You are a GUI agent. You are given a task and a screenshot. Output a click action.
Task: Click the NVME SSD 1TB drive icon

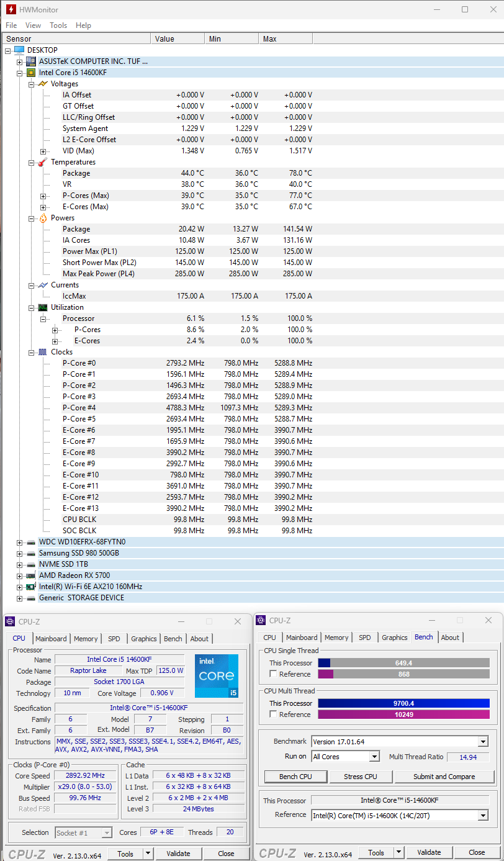tap(31, 564)
